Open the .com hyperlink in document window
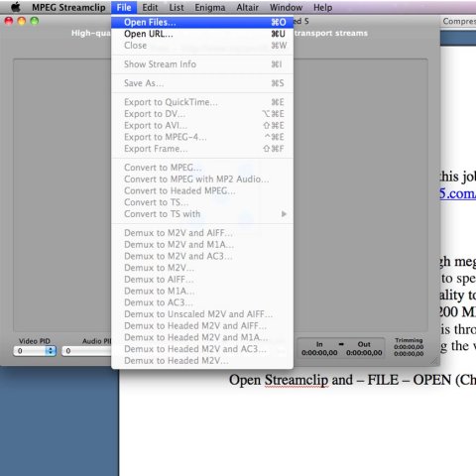The width and height of the screenshot is (476, 476). coord(458,193)
